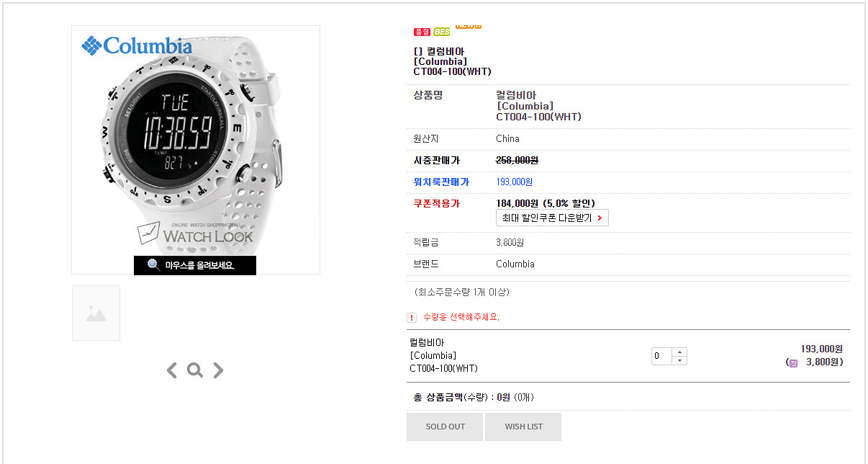Click the red arrow on coupon download button

click(x=600, y=218)
